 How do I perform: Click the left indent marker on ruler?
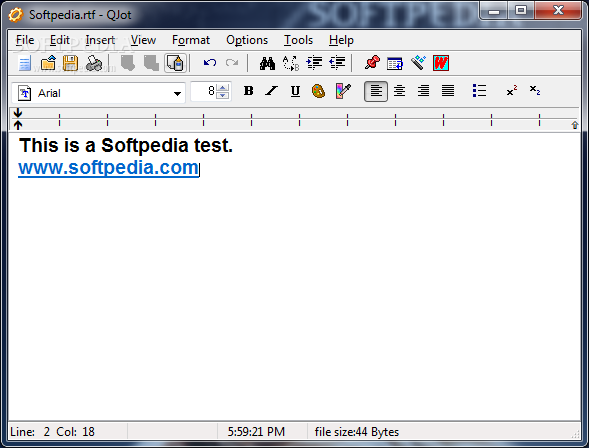click(18, 119)
